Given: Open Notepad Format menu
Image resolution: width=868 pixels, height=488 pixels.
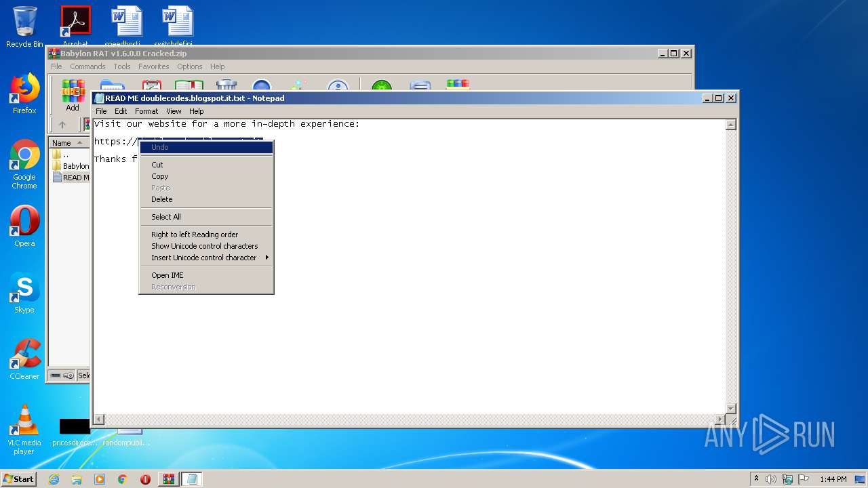Looking at the screenshot, I should coord(146,111).
